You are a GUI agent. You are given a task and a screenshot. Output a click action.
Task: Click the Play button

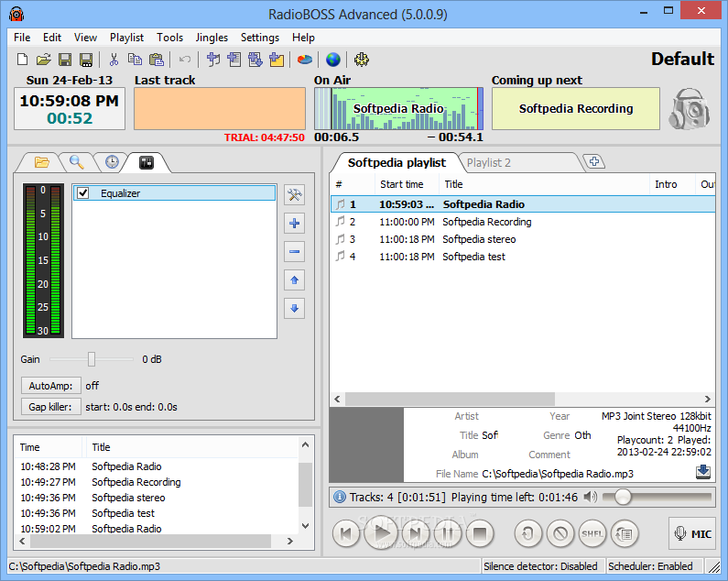[x=382, y=532]
